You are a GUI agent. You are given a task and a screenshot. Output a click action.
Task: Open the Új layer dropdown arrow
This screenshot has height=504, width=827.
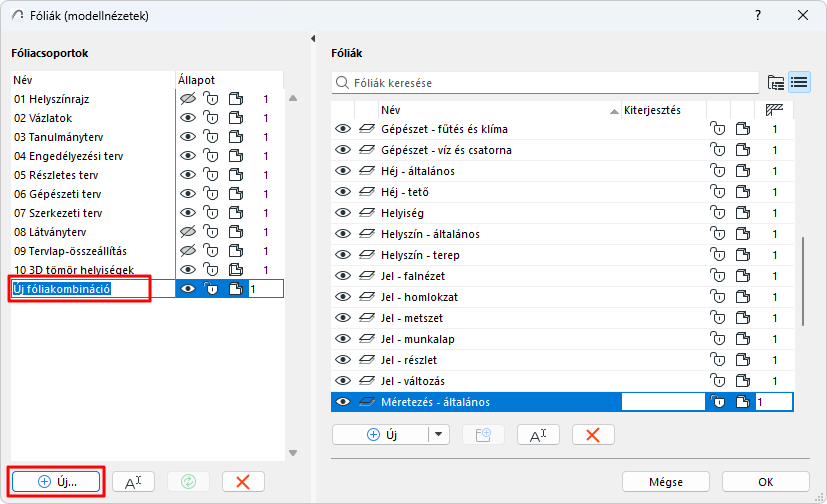[440, 434]
